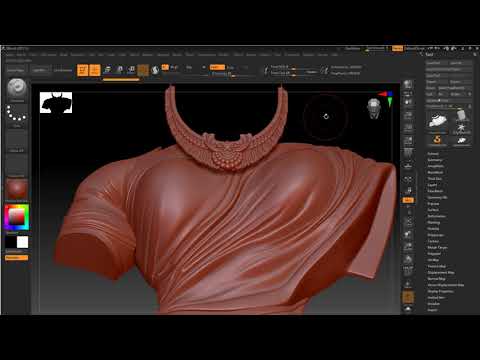Toggle the Gizmo 3D icon

tap(143, 70)
